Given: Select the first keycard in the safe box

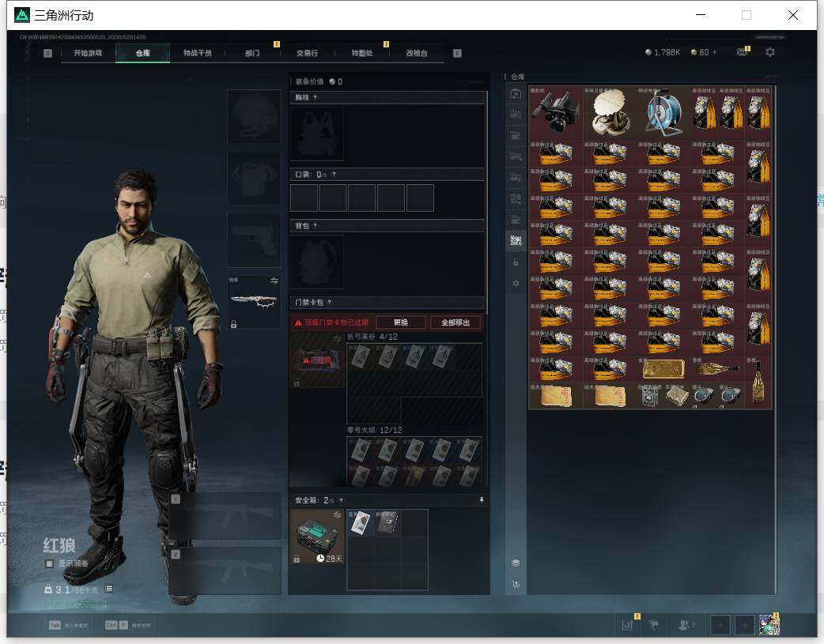Looking at the screenshot, I should pyautogui.click(x=361, y=522).
